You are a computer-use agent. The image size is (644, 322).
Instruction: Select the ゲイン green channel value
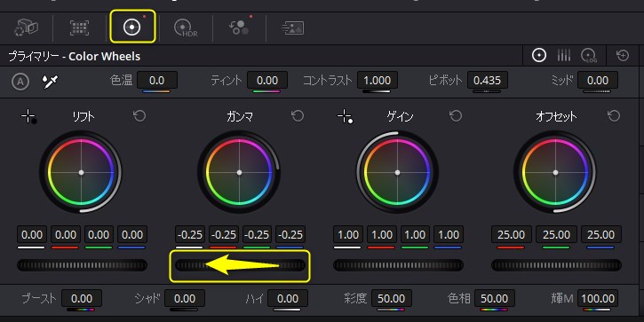pyautogui.click(x=415, y=235)
